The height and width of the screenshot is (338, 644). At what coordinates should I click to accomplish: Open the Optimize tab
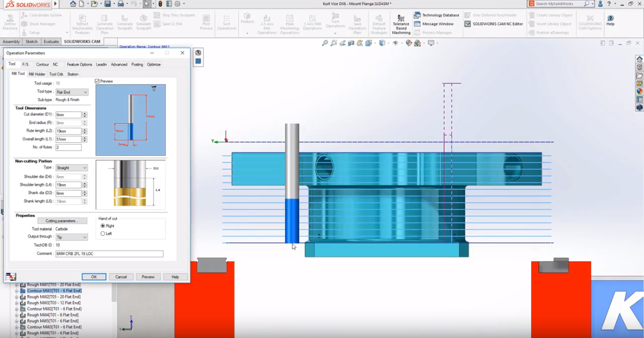coord(154,64)
